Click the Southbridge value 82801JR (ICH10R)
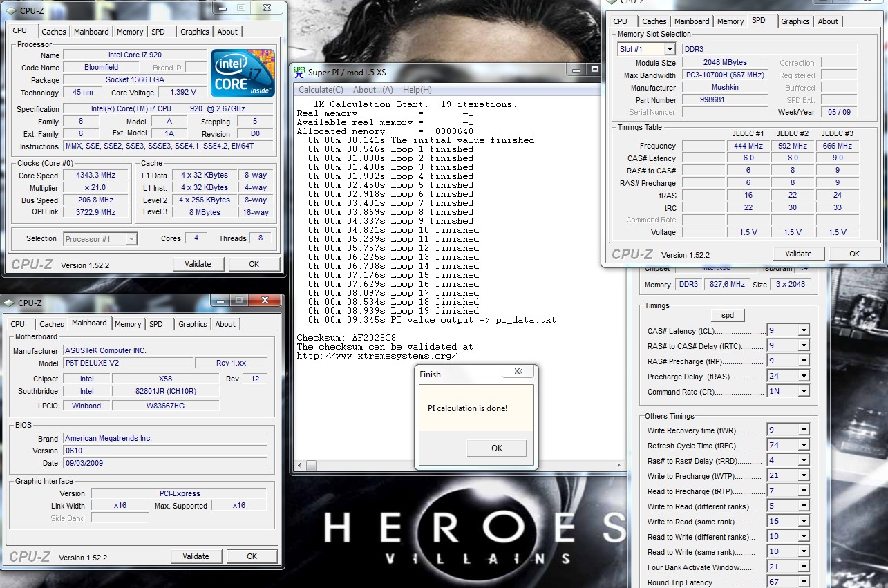Image resolution: width=888 pixels, height=588 pixels. (x=165, y=392)
